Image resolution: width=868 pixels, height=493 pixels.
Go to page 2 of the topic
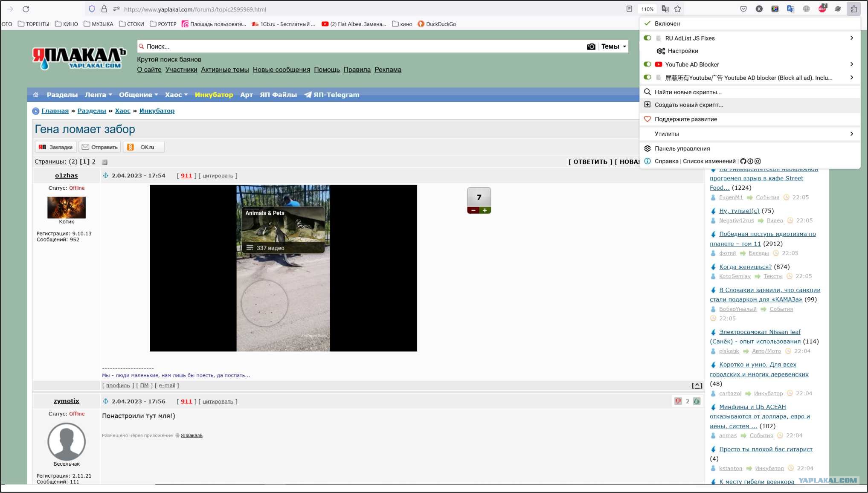94,162
